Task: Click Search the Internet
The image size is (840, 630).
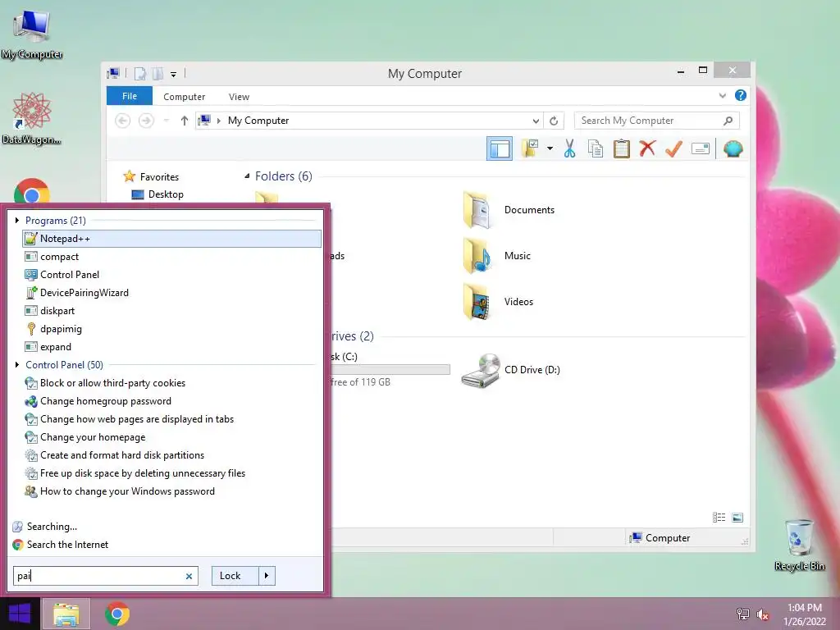Action: click(x=60, y=545)
